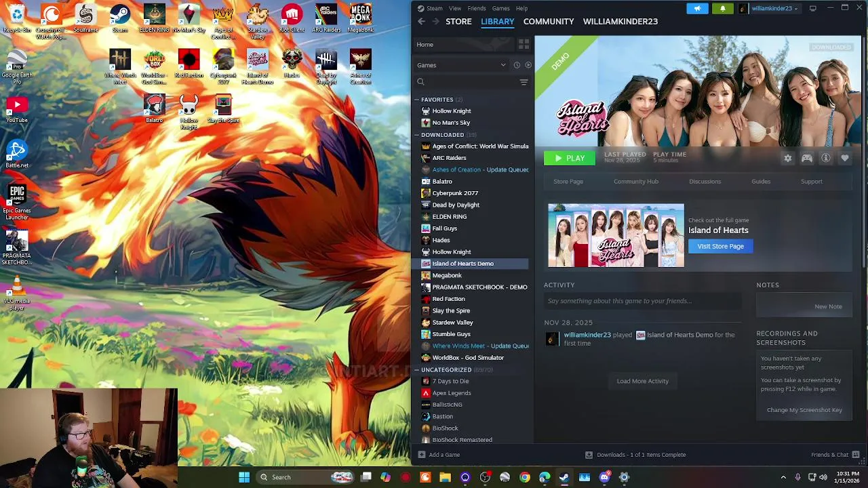Go forward with the Steam forward arrow

(x=435, y=22)
